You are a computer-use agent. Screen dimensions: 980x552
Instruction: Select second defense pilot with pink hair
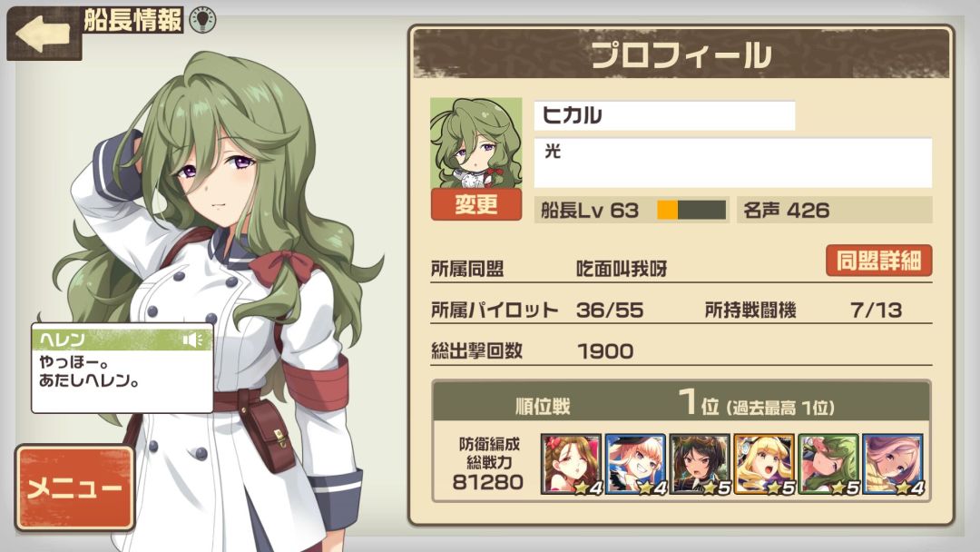[635, 464]
